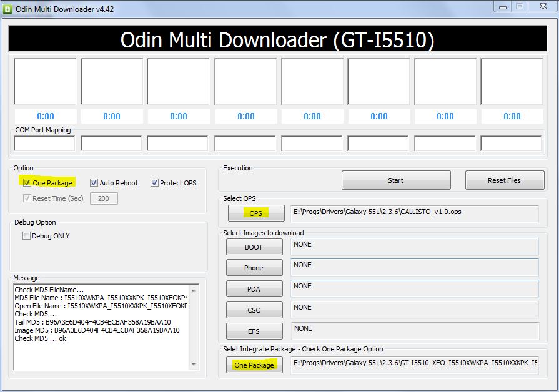Click the Phone path field showing NONE
Screen dimensions: 559x392
pos(415,267)
